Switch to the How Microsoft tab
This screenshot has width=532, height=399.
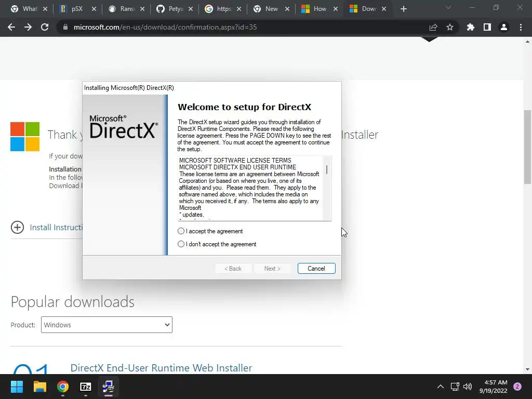[319, 9]
